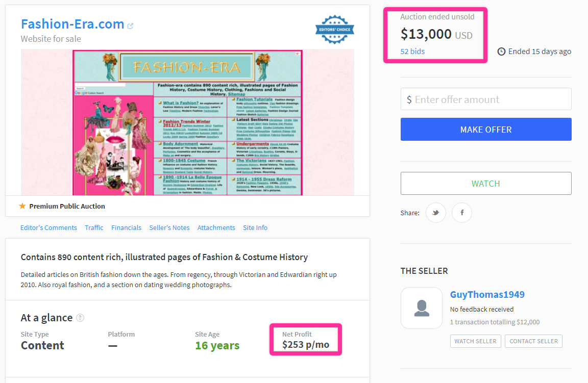Image resolution: width=588 pixels, height=383 pixels.
Task: Share listing via Facebook icon
Action: coord(461,213)
